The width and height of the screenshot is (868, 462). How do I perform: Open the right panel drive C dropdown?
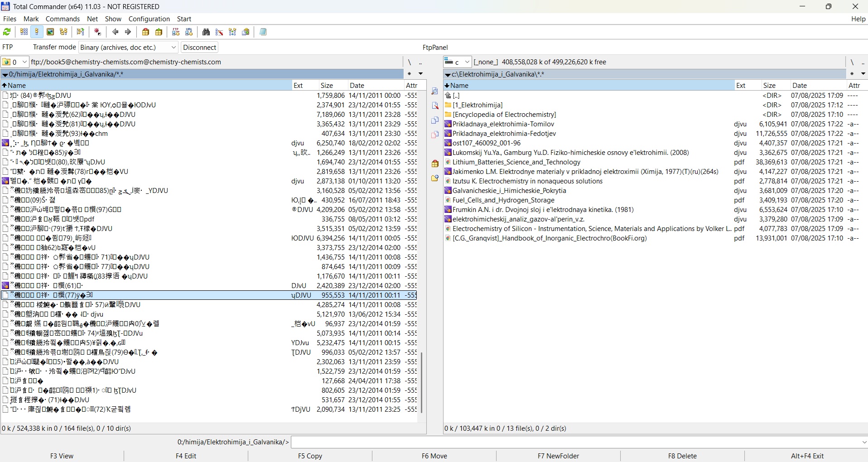click(457, 62)
